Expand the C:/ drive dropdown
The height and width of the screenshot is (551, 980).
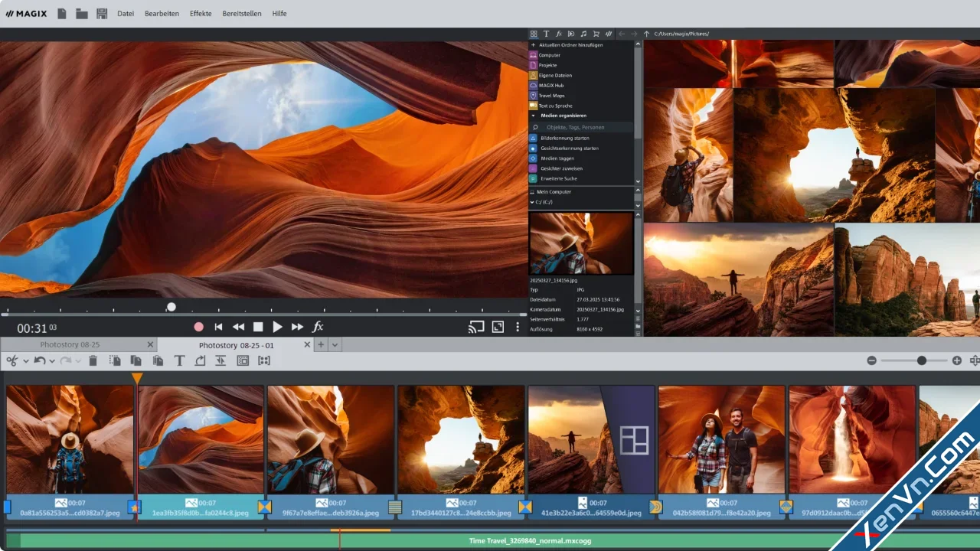(532, 203)
